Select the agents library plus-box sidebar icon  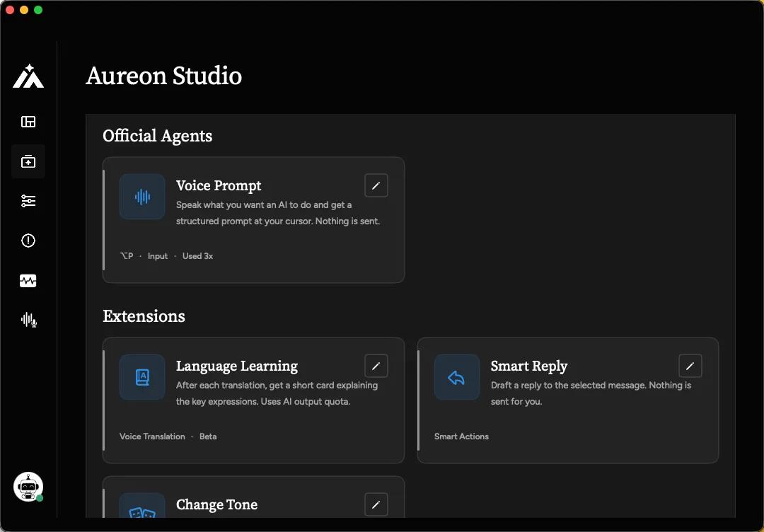28,161
